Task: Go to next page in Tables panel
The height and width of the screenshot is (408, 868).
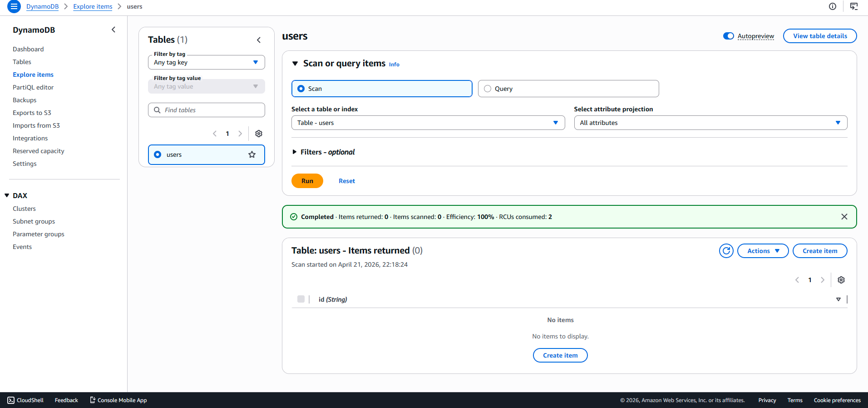Action: click(240, 134)
